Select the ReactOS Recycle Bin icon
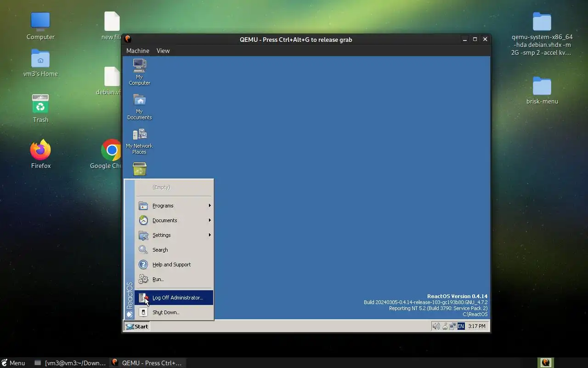 tap(140, 169)
